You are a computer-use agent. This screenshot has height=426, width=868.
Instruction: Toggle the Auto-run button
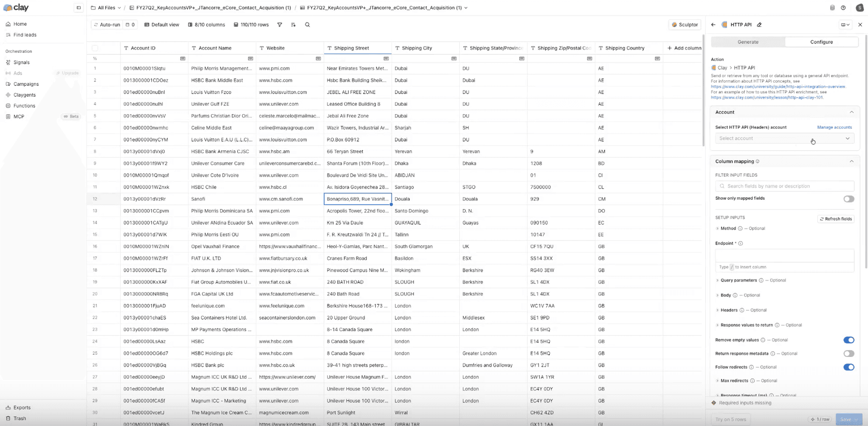[x=107, y=25]
